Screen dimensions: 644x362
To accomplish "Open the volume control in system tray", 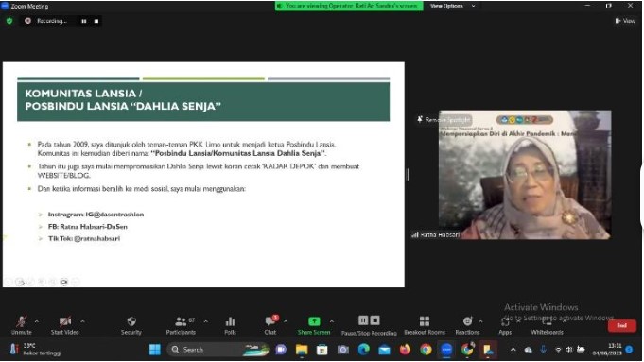I will (x=569, y=350).
